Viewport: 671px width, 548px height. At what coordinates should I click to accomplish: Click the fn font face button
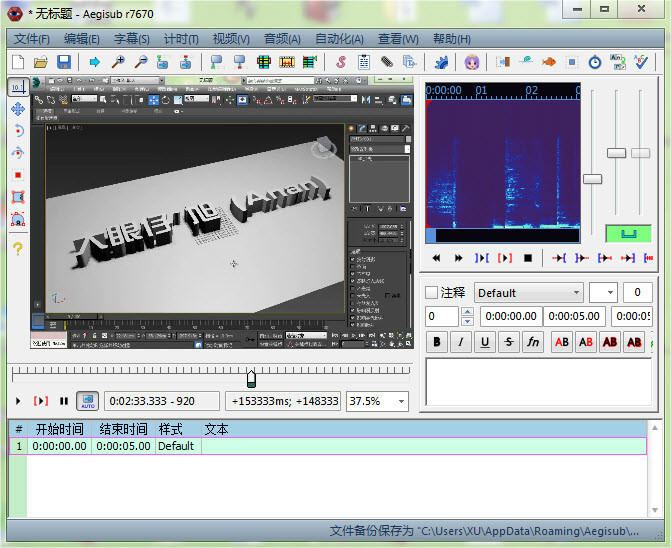point(533,342)
